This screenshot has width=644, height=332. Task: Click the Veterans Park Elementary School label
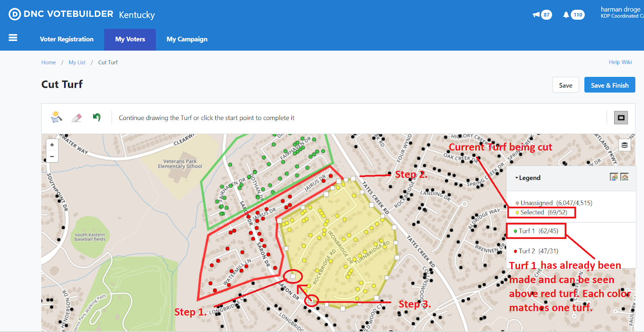pyautogui.click(x=180, y=164)
